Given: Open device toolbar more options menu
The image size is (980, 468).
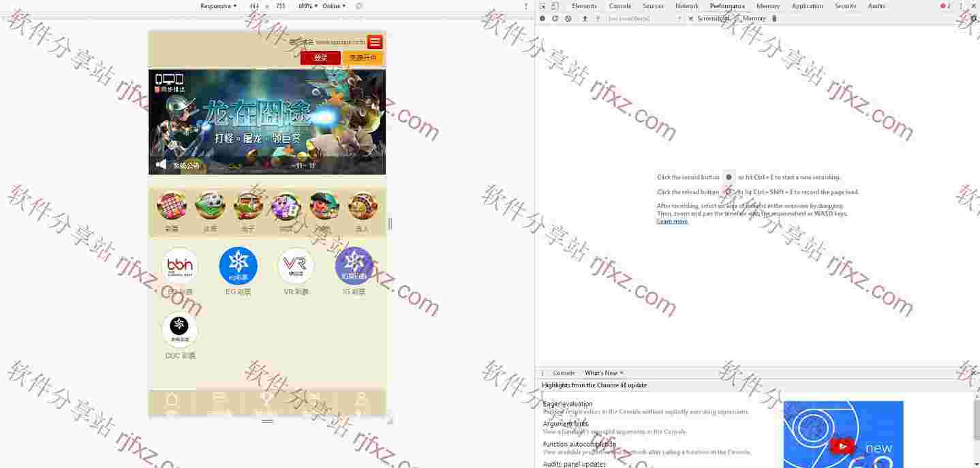Looking at the screenshot, I should click(x=525, y=5).
